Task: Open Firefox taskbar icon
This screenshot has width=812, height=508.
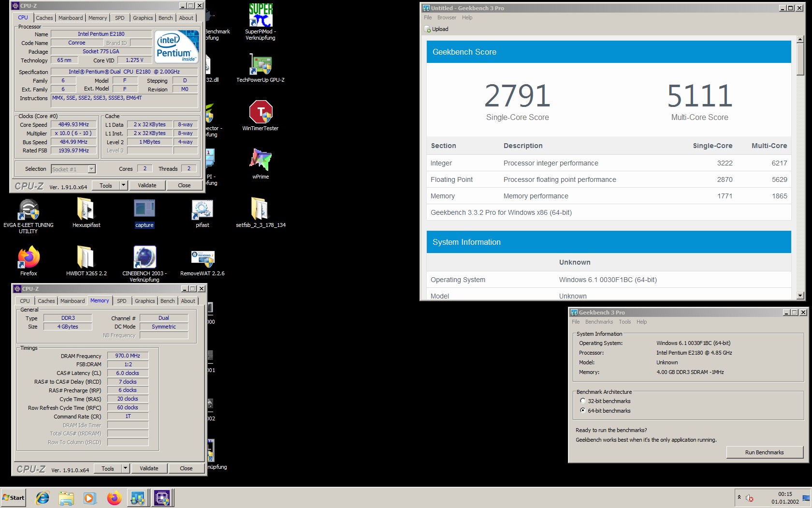Action: (114, 498)
